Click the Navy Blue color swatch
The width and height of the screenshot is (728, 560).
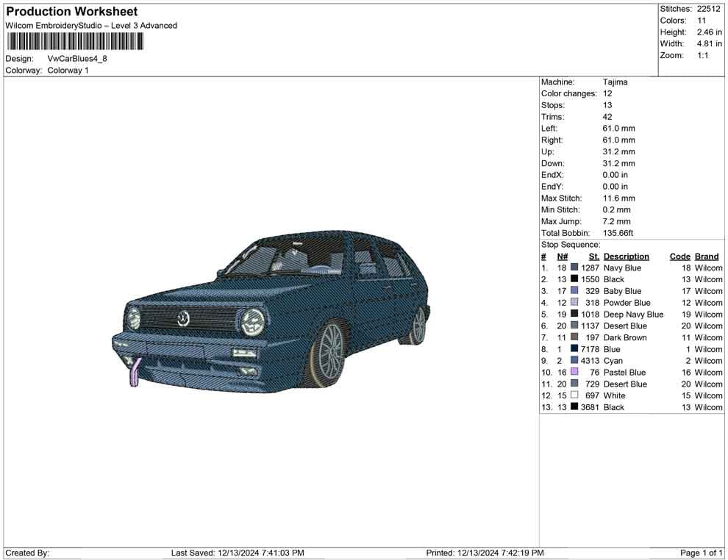point(574,268)
